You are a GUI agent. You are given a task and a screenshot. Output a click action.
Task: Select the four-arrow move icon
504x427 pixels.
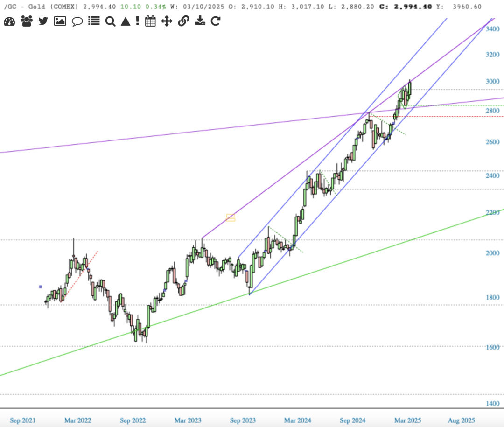point(167,21)
